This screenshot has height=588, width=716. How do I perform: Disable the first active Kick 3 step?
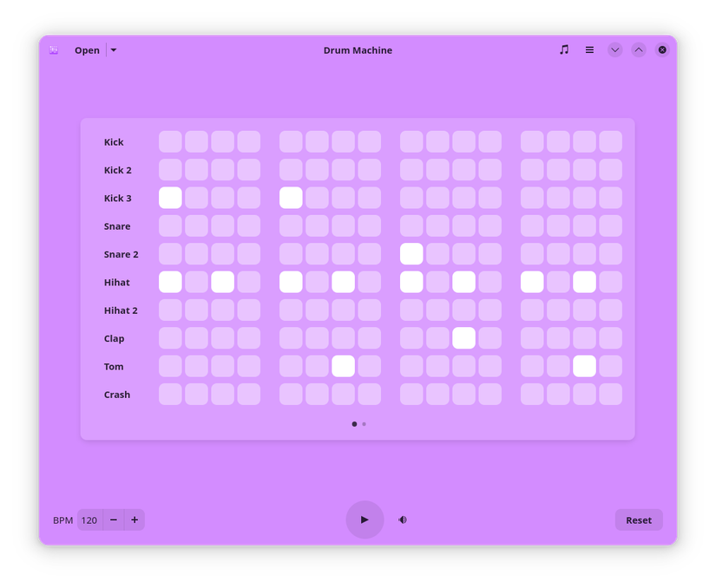pyautogui.click(x=170, y=198)
